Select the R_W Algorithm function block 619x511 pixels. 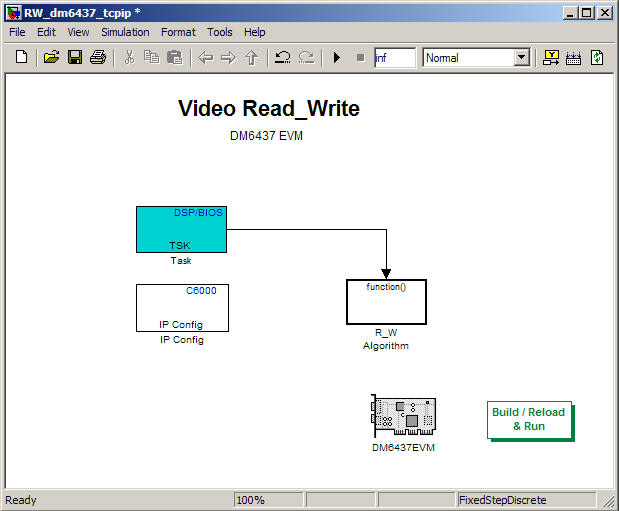pos(386,302)
